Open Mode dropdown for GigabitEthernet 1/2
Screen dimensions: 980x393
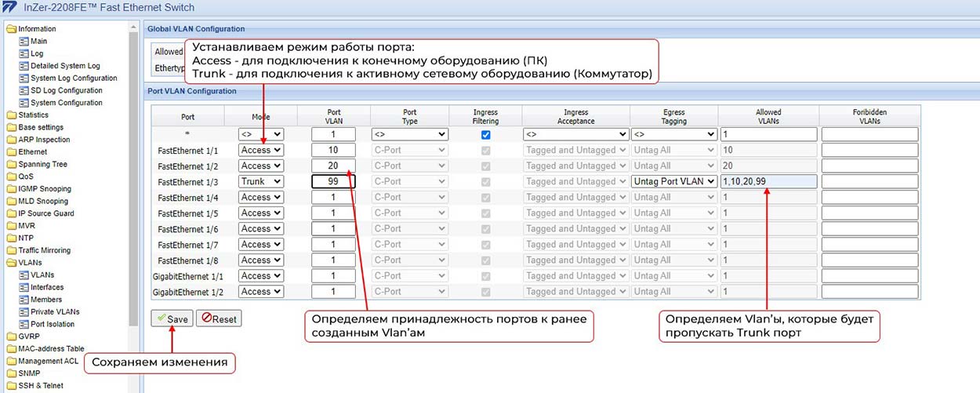pyautogui.click(x=261, y=291)
